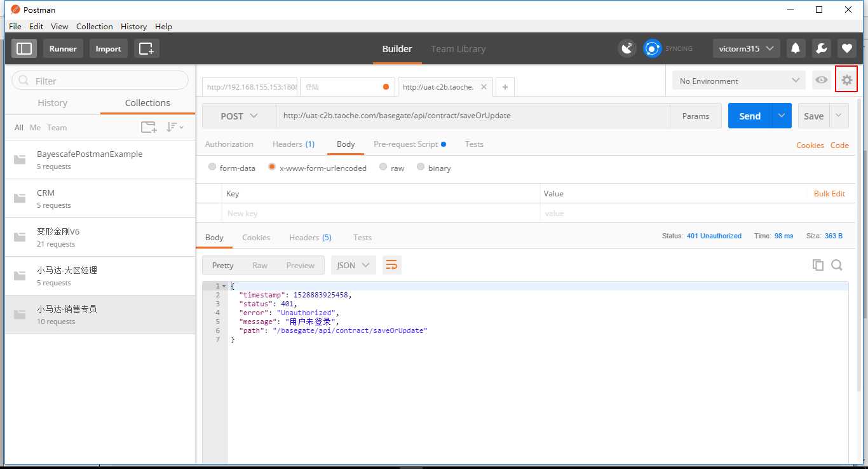
Task: Open the response Headers (5) tab
Action: click(x=310, y=237)
